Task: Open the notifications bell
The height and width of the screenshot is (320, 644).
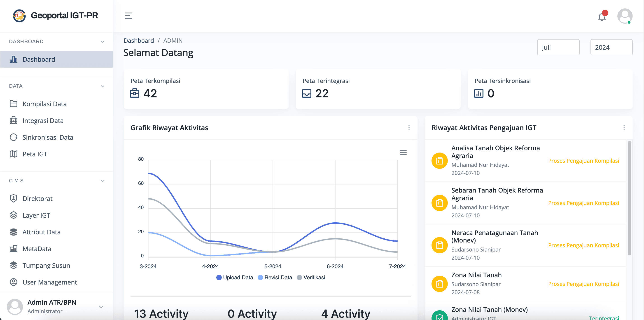Action: pos(602,17)
